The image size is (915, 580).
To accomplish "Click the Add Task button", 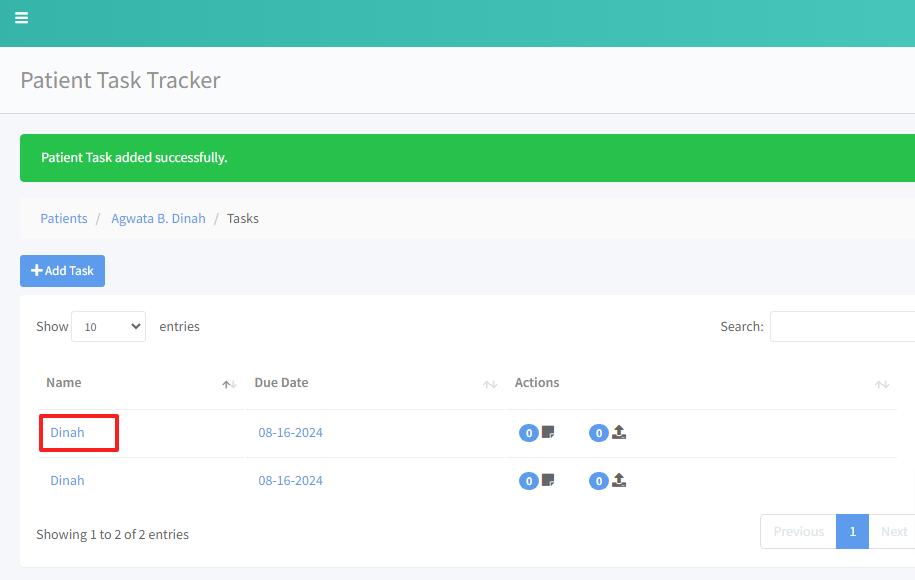I will (62, 271).
